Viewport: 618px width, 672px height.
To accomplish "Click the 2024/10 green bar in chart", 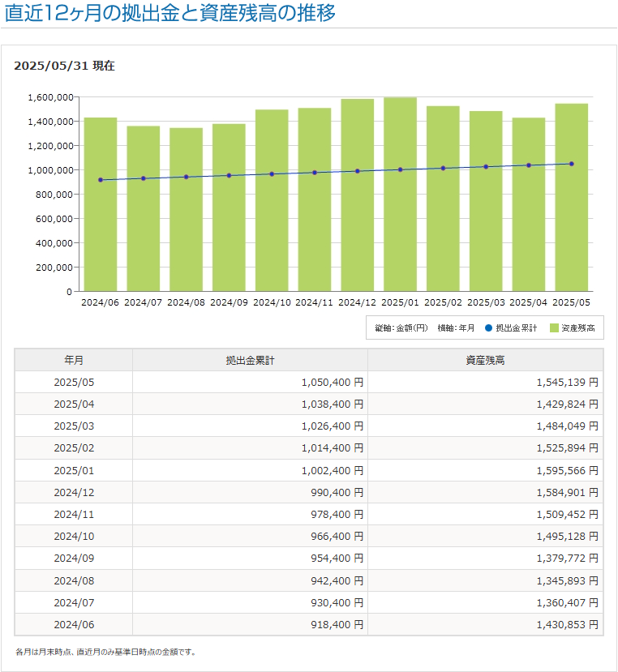I will point(272,200).
